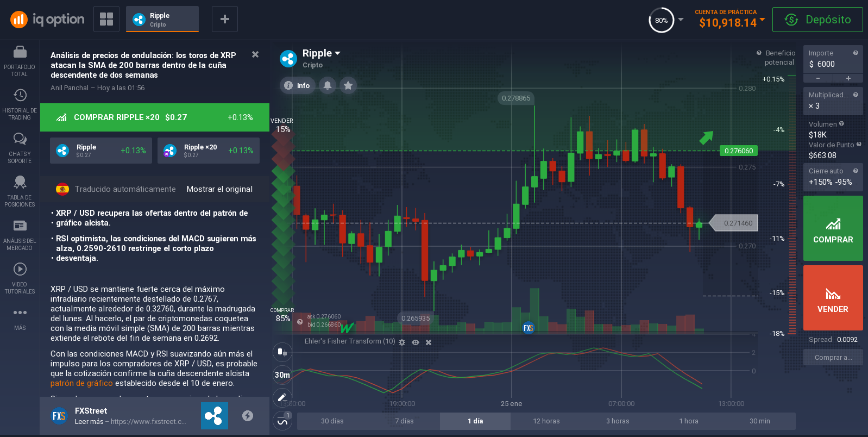Toggle visibility of Ehler's Fisher Transform indicator
868x437 pixels.
click(x=416, y=342)
